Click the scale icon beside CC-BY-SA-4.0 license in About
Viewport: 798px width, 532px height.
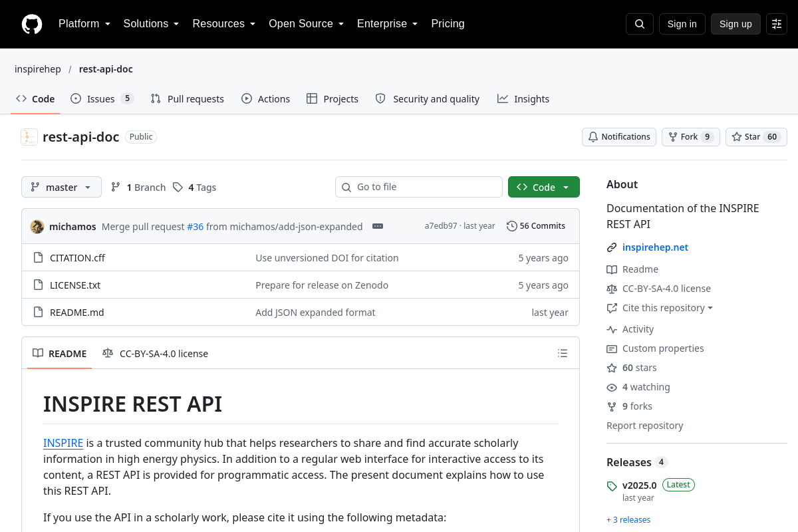tap(612, 289)
